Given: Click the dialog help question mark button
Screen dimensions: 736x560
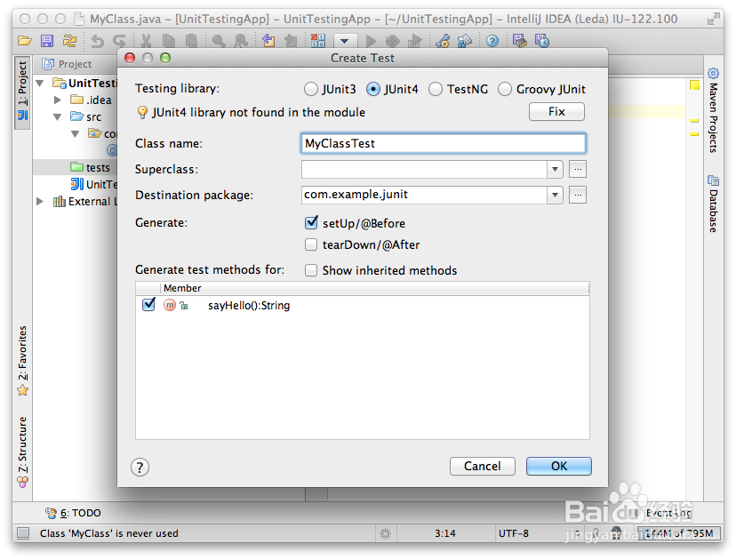Looking at the screenshot, I should pos(140,468).
